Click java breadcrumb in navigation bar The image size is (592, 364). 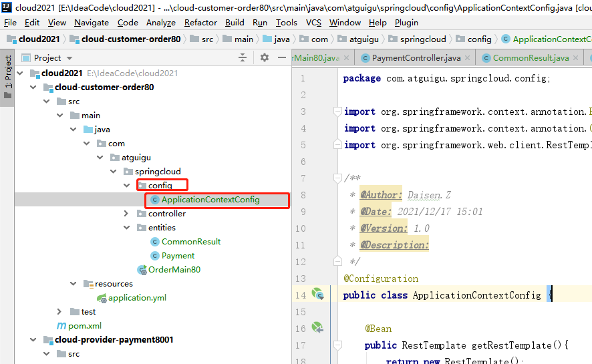(x=276, y=39)
